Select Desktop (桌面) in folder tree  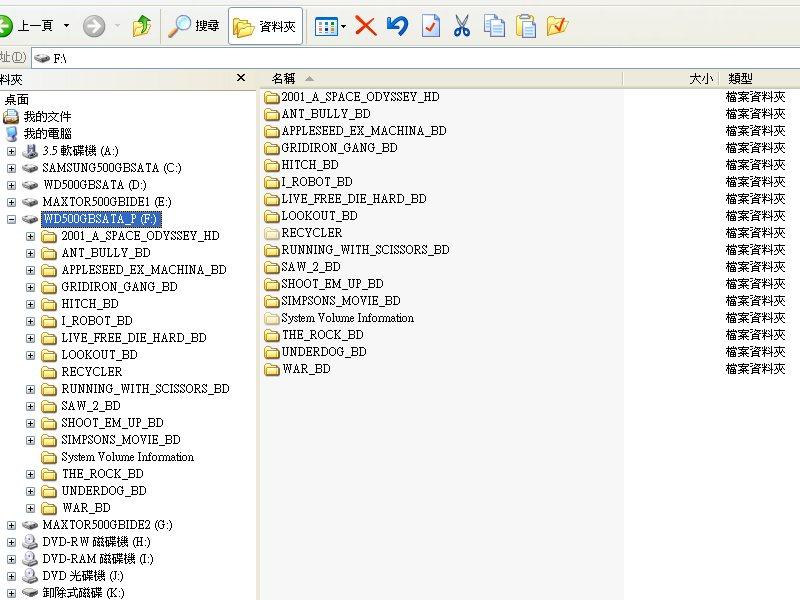pos(17,99)
